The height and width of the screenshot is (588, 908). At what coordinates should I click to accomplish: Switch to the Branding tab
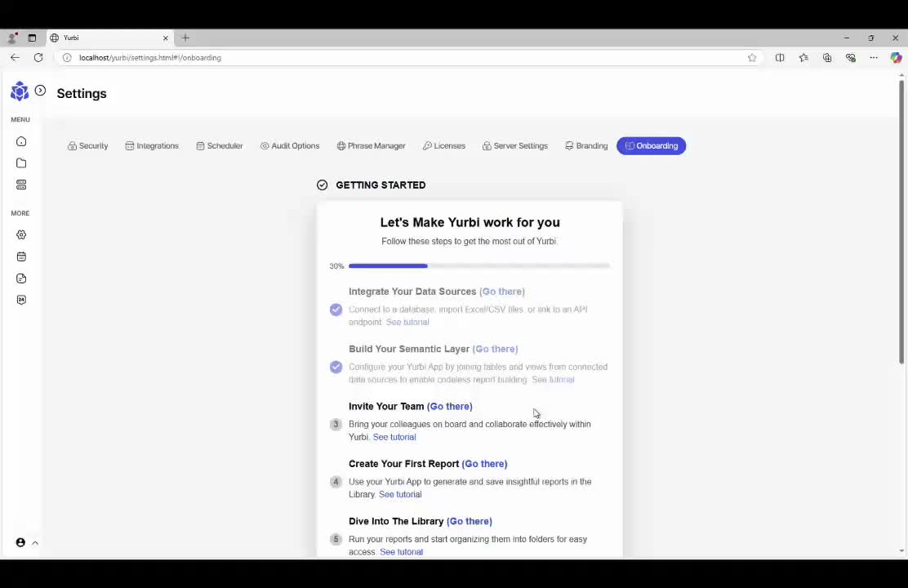coord(586,146)
